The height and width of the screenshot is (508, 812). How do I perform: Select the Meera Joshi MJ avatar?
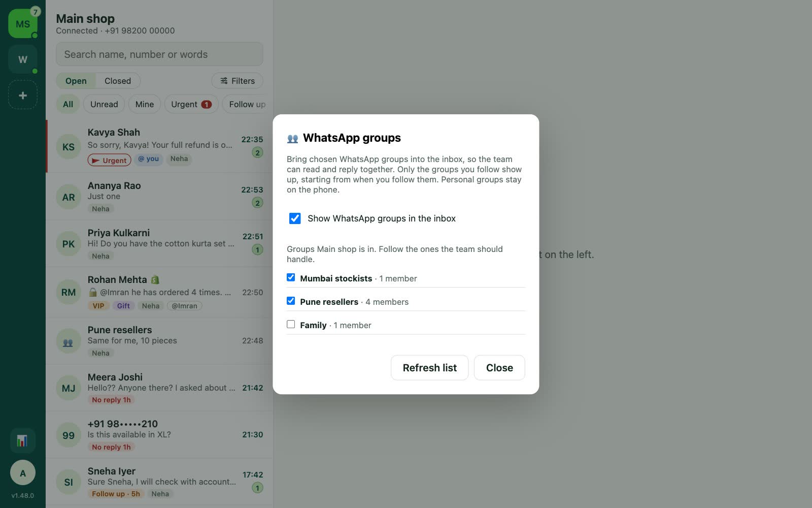click(x=69, y=388)
